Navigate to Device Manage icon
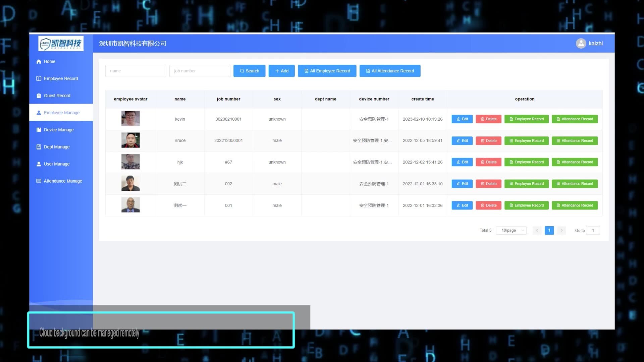The width and height of the screenshot is (644, 362). [39, 129]
